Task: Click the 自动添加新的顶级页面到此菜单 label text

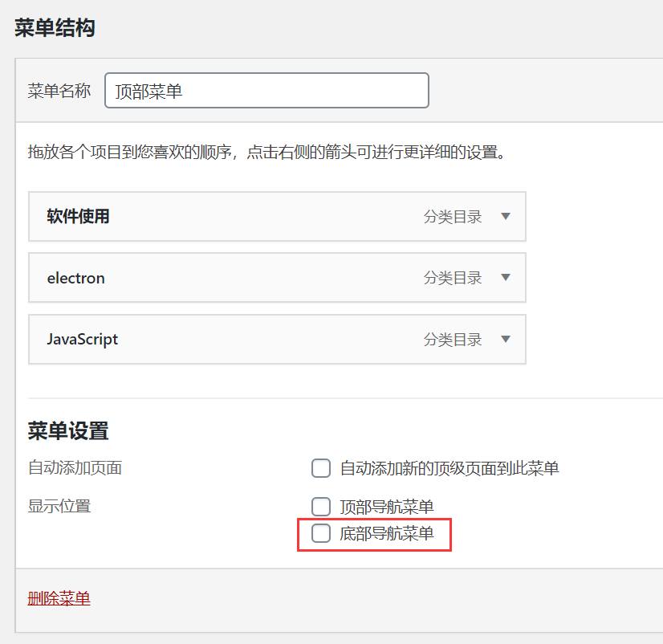Action: (449, 468)
